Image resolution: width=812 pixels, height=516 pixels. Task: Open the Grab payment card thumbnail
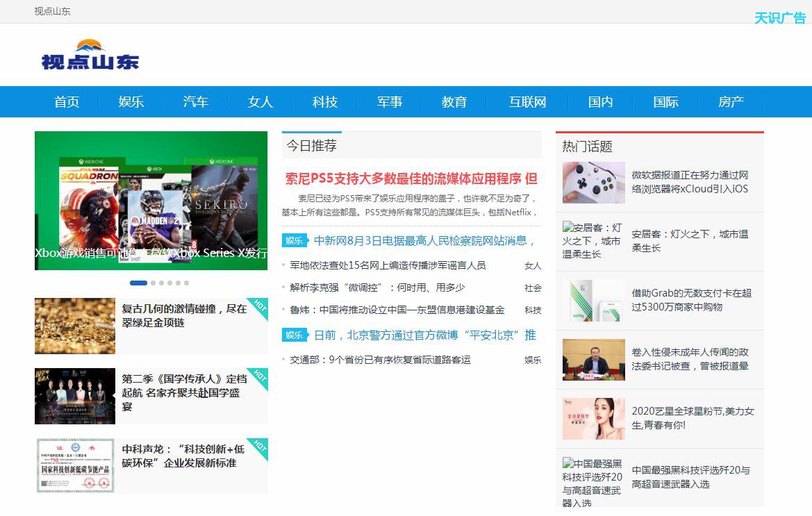point(593,300)
